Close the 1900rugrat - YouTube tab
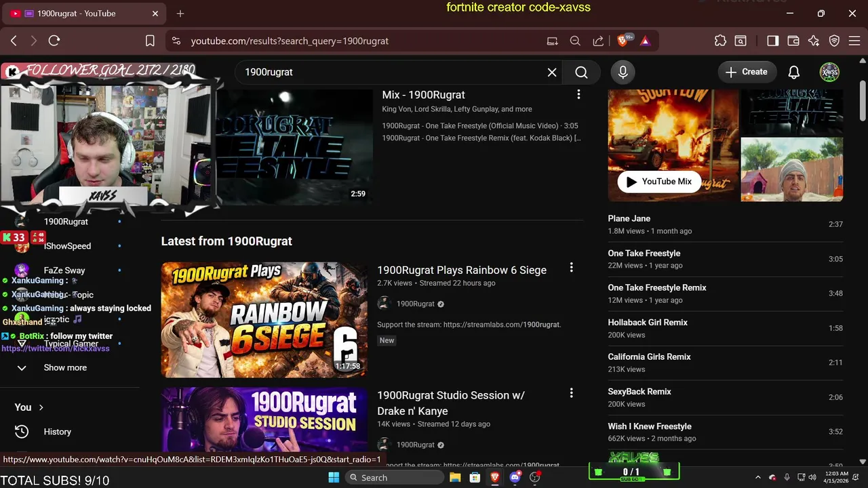Screen dimensions: 868x488 click(155, 14)
